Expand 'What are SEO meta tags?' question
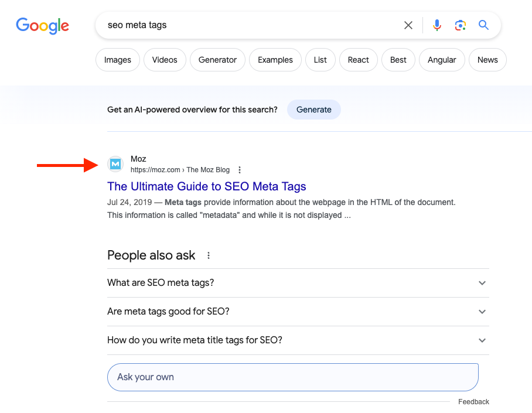The image size is (532, 413). (x=298, y=283)
